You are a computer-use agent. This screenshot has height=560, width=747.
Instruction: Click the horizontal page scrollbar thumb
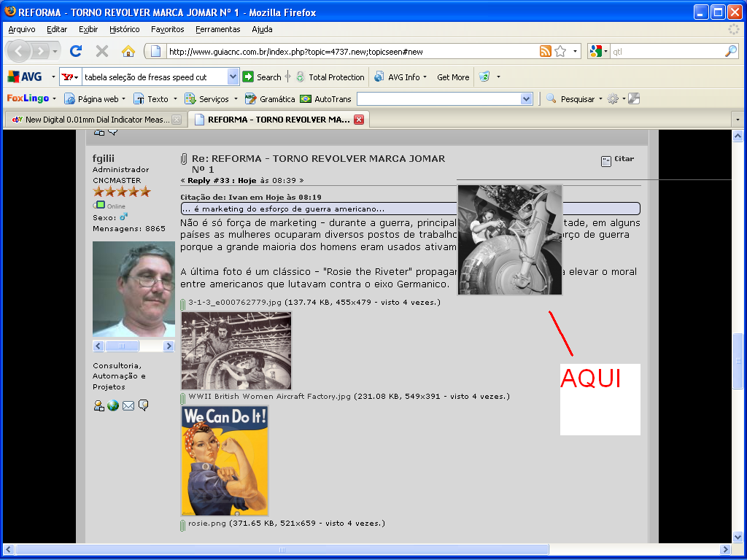(282, 550)
